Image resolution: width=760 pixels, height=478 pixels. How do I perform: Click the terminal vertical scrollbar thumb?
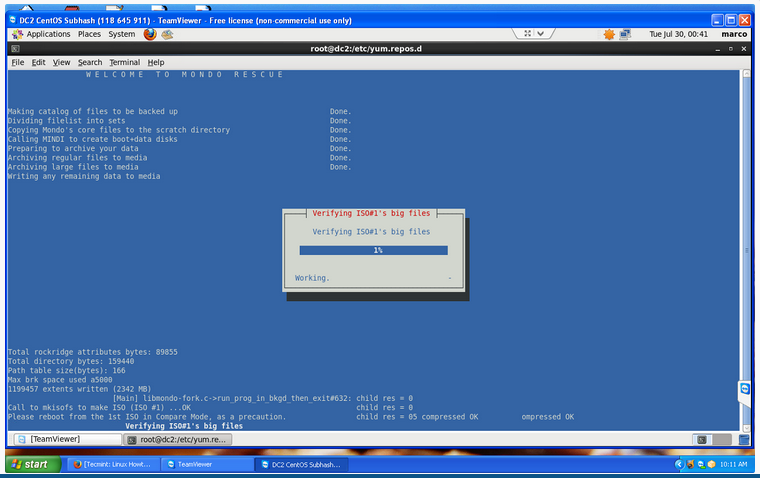pos(746,251)
